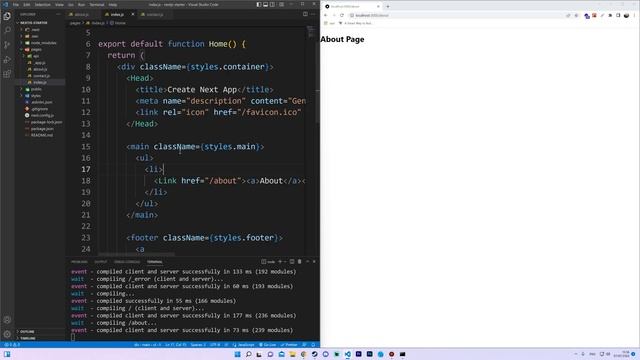Viewport: 640px width, 360px height.
Task: Open next.config.js in Explorer
Action: click(42, 115)
